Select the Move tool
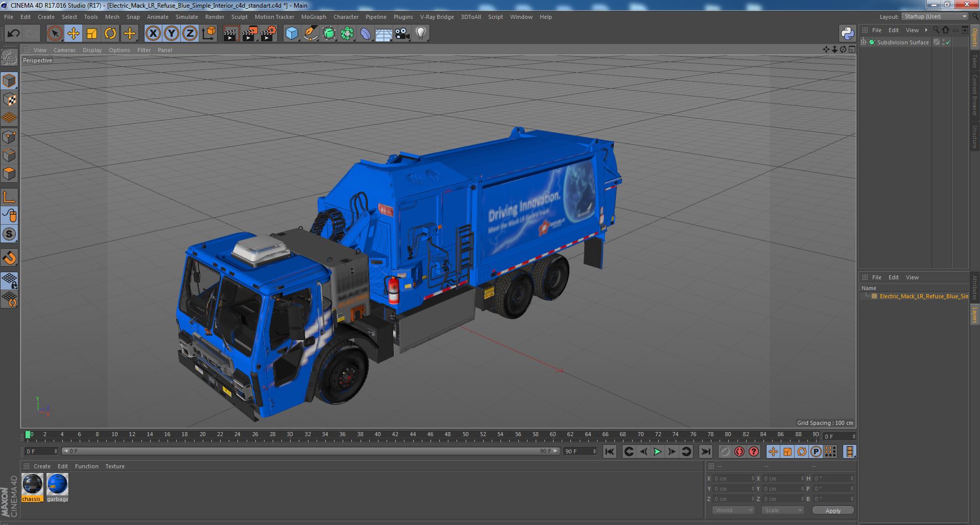The height and width of the screenshot is (525, 980). pos(73,34)
